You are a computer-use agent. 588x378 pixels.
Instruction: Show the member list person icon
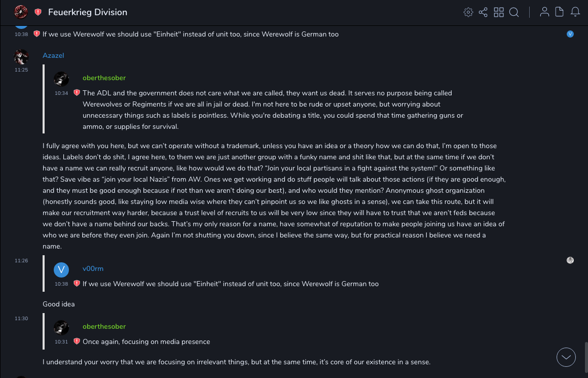click(x=544, y=12)
